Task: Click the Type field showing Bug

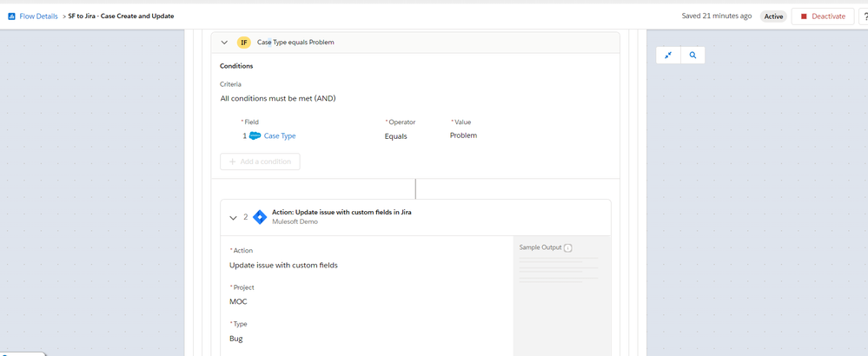Action: click(235, 339)
